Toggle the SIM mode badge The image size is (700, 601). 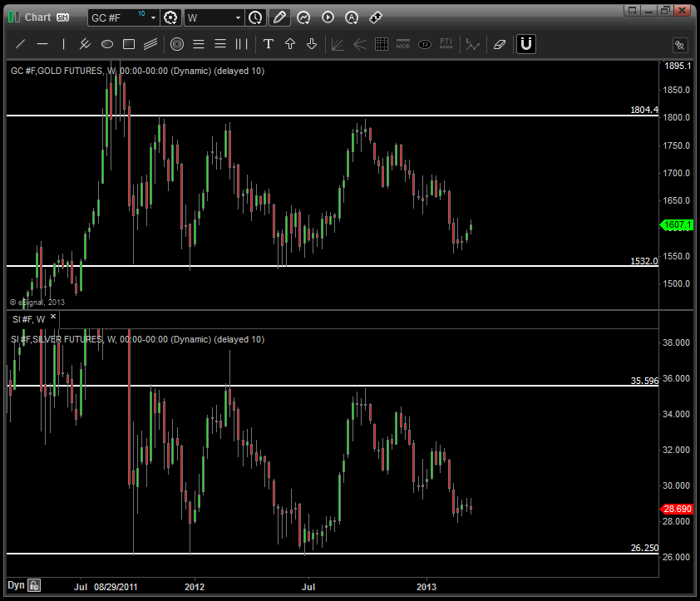(62, 17)
